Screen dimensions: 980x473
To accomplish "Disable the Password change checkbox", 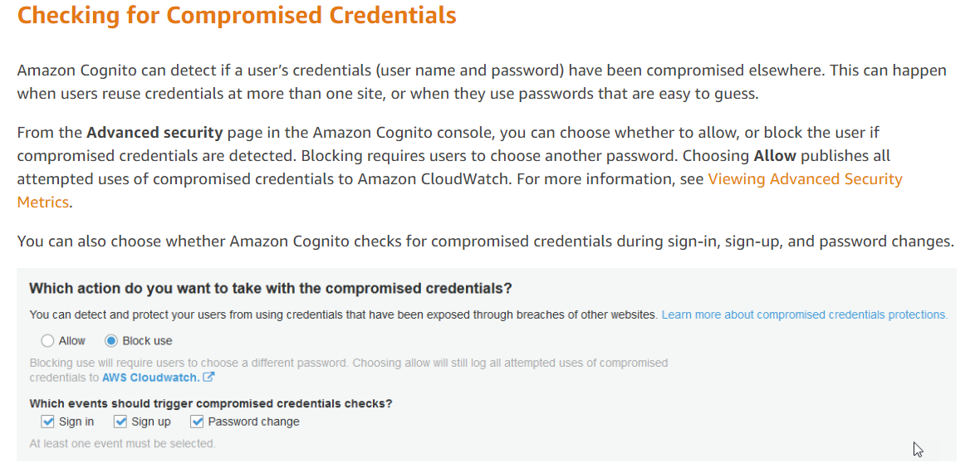I will pyautogui.click(x=197, y=422).
